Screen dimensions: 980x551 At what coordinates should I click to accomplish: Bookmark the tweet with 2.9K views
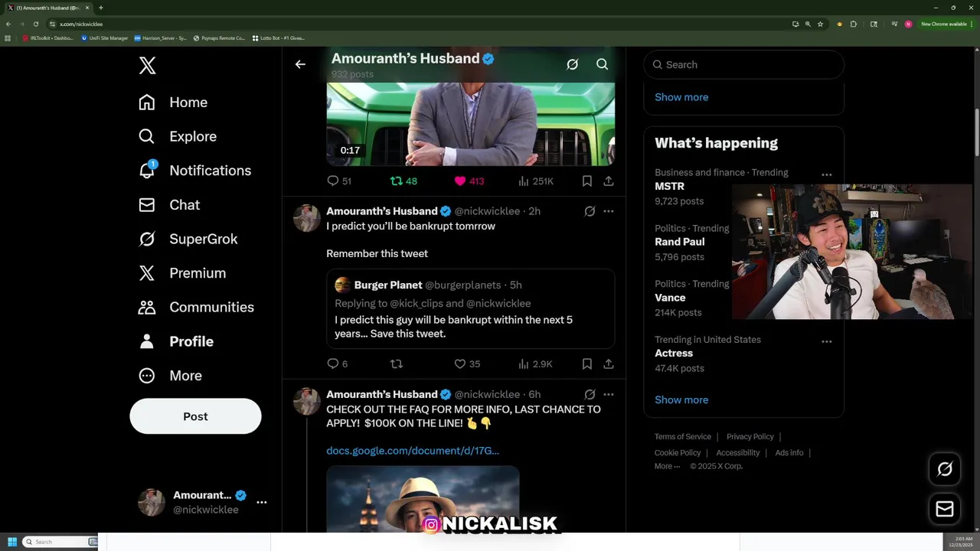coord(586,364)
